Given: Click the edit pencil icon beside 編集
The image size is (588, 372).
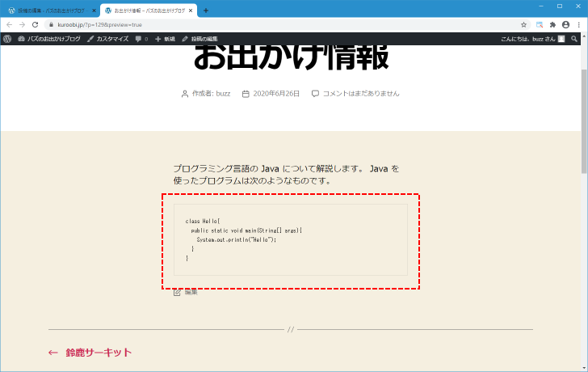Looking at the screenshot, I should (177, 292).
